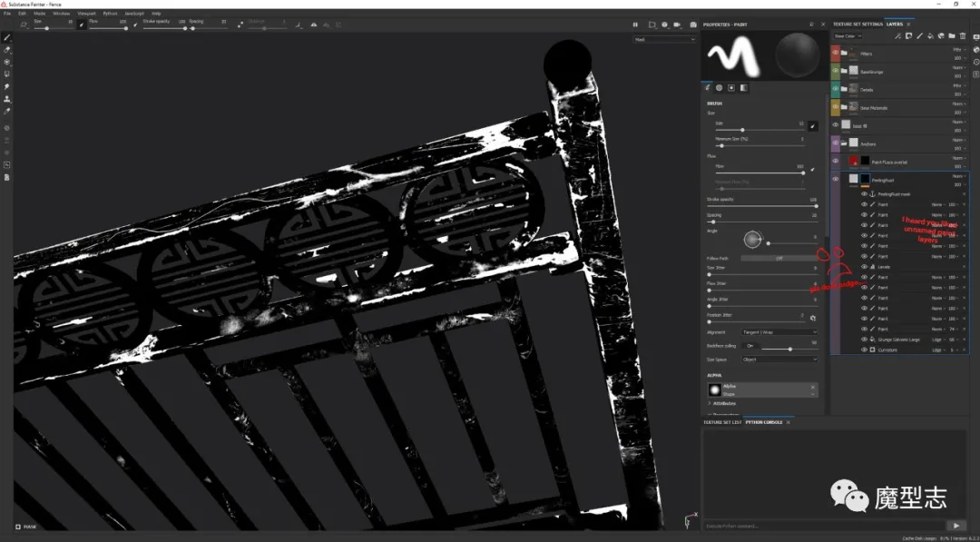This screenshot has width=980, height=542.
Task: Toggle Symmetry icon in top toolbar
Action: [314, 25]
